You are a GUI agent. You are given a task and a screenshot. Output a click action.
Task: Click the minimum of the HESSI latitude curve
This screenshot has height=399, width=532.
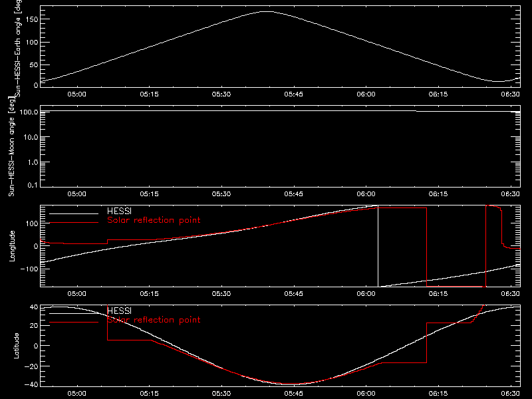pos(292,384)
